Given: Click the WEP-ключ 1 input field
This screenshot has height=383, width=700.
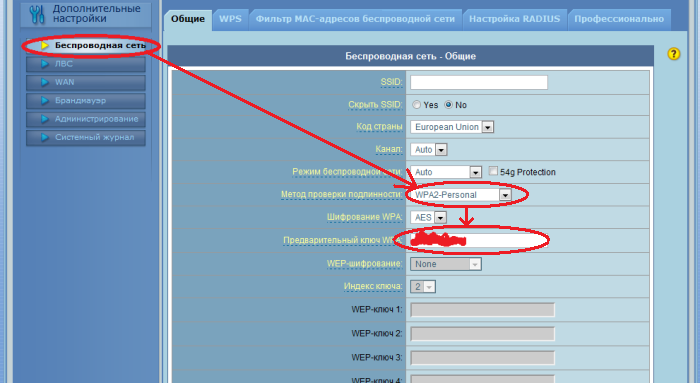Looking at the screenshot, I should tap(483, 310).
